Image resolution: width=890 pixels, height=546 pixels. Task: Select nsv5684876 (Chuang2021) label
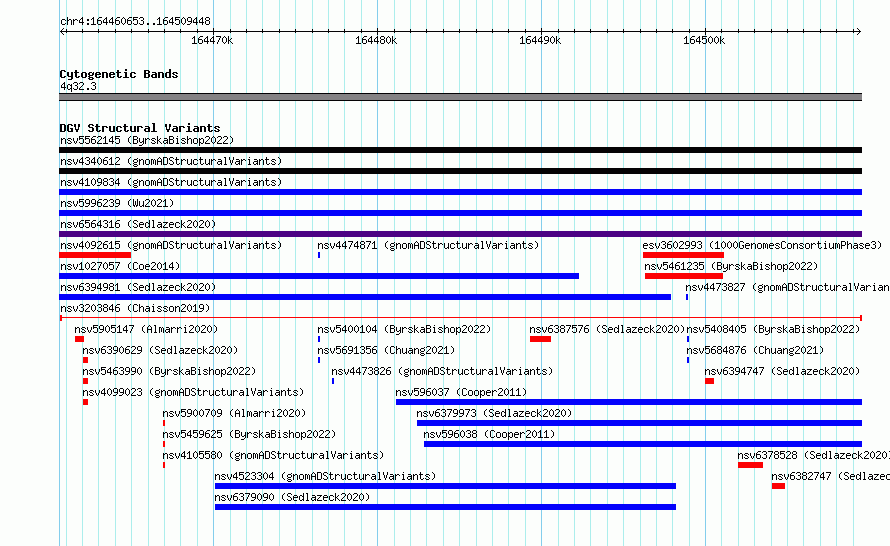[755, 350]
